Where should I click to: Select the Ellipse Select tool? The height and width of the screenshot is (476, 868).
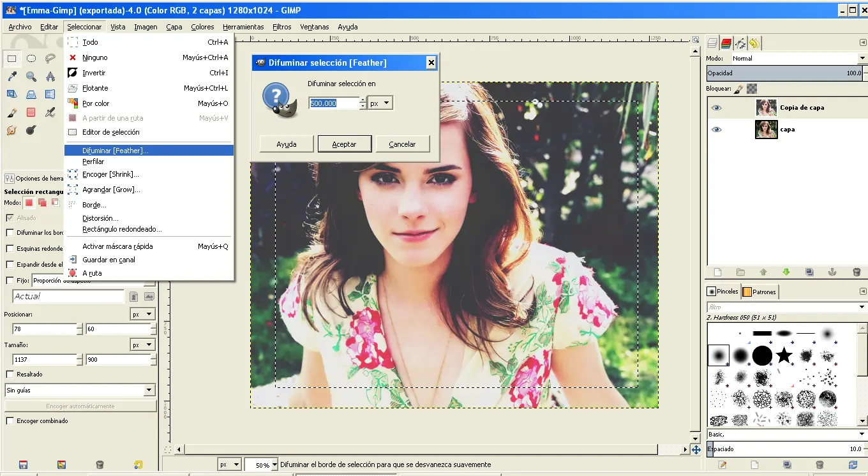[x=31, y=59]
